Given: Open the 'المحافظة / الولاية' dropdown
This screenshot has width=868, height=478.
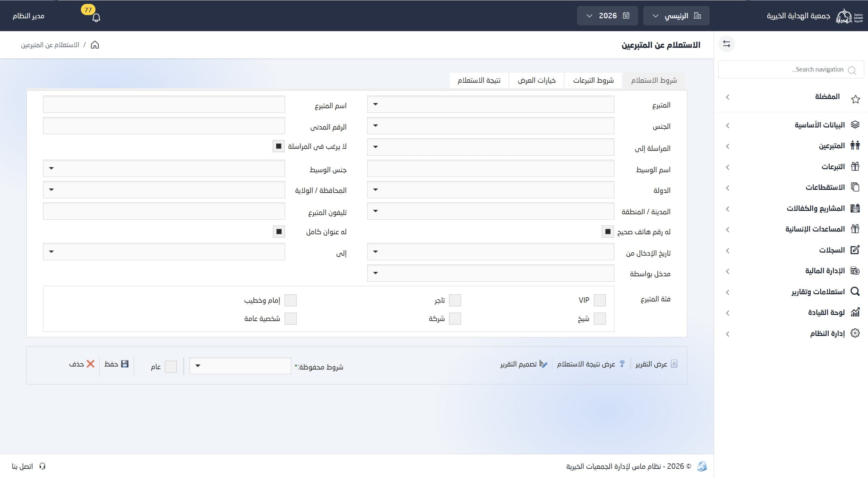Looking at the screenshot, I should [x=164, y=190].
